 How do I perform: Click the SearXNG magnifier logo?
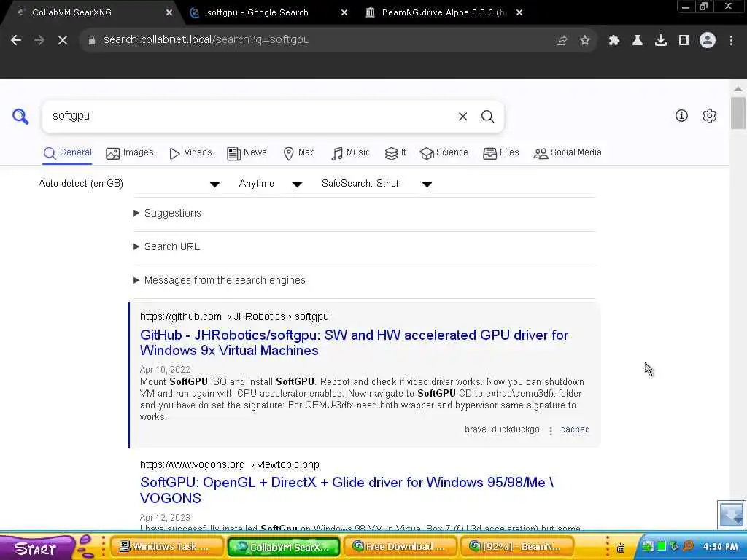click(x=20, y=116)
